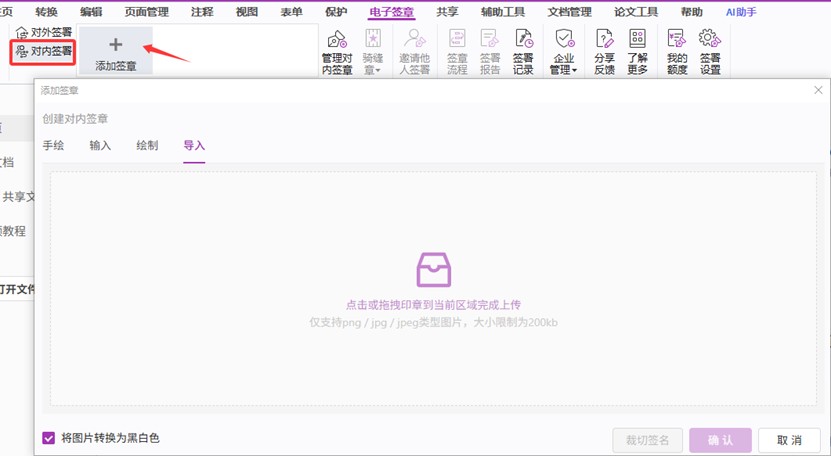Toggle 将图片转换为黑白色 checkbox
Image resolution: width=831 pixels, height=456 pixels.
tap(49, 438)
